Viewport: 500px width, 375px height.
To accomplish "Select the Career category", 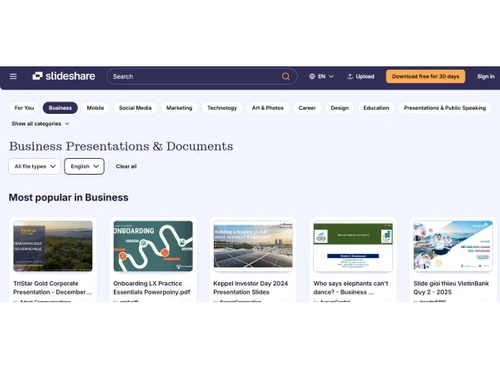I will [x=307, y=108].
